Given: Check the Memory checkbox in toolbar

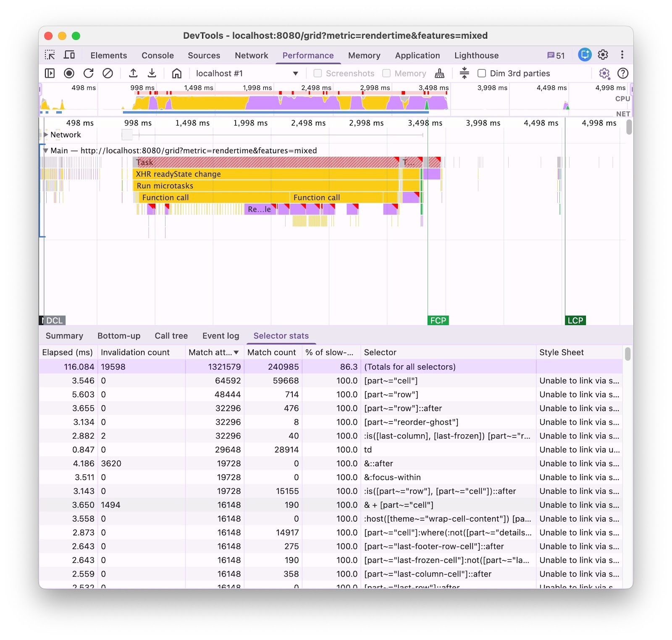Looking at the screenshot, I should point(386,73).
